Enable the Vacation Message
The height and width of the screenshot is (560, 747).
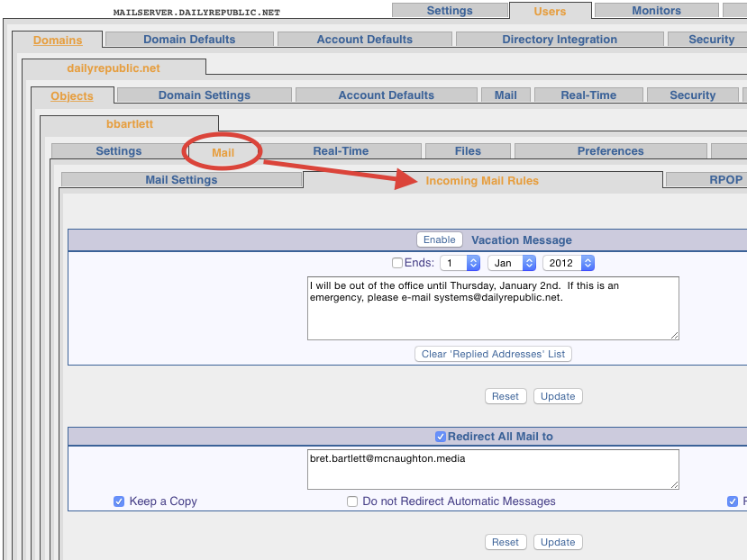tap(439, 239)
